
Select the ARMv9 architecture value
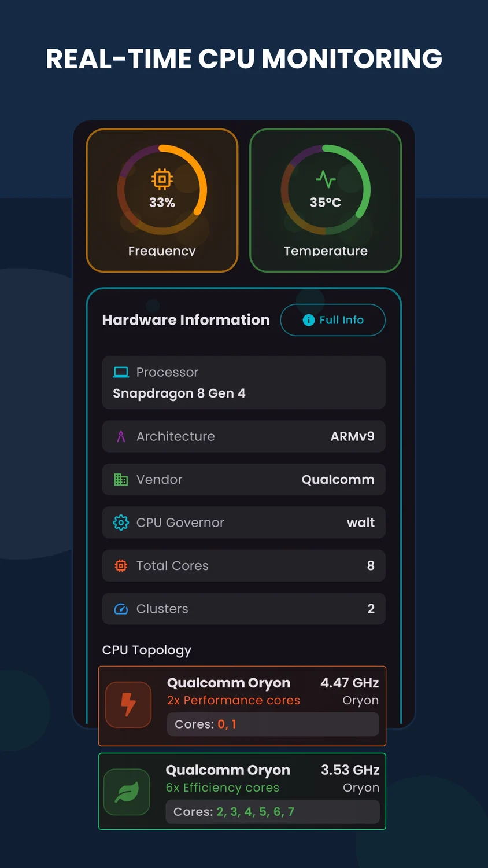[x=352, y=436]
